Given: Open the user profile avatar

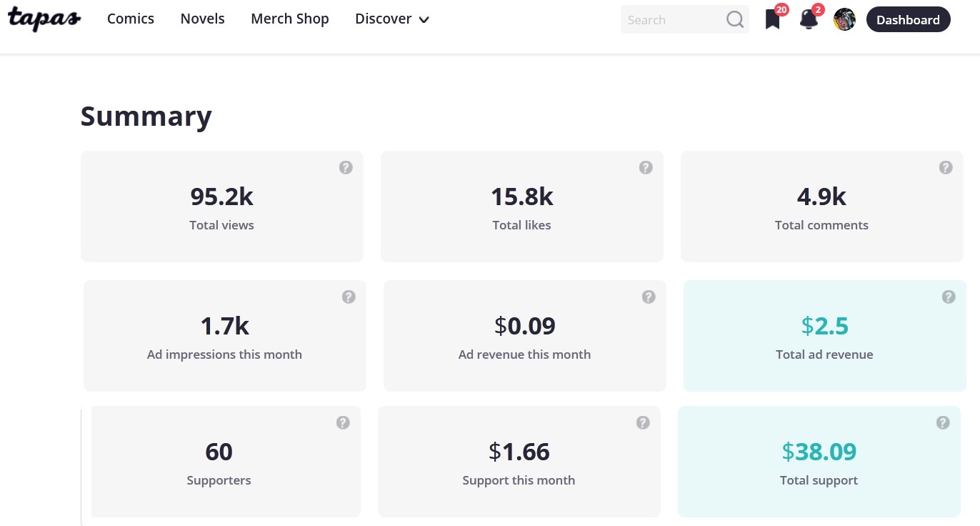Looking at the screenshot, I should click(844, 19).
